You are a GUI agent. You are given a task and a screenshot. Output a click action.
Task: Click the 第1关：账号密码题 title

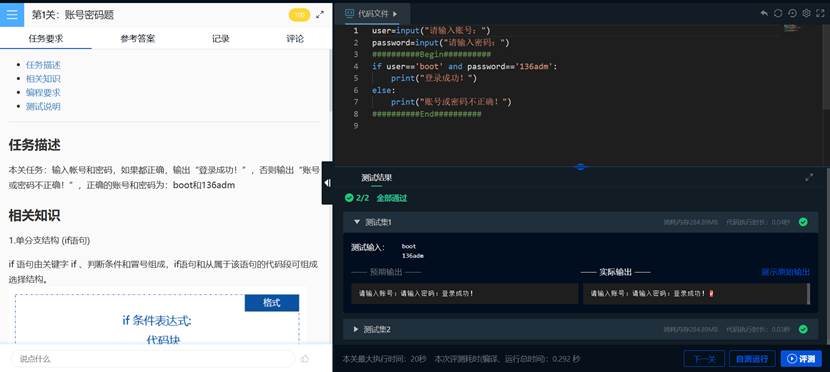[x=73, y=15]
